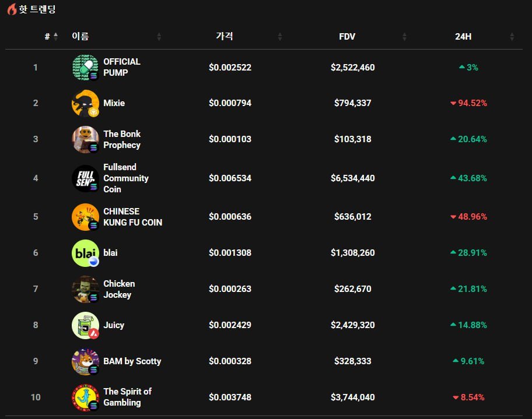Open the Juicy token name
Image resolution: width=532 pixels, height=419 pixels.
click(114, 325)
